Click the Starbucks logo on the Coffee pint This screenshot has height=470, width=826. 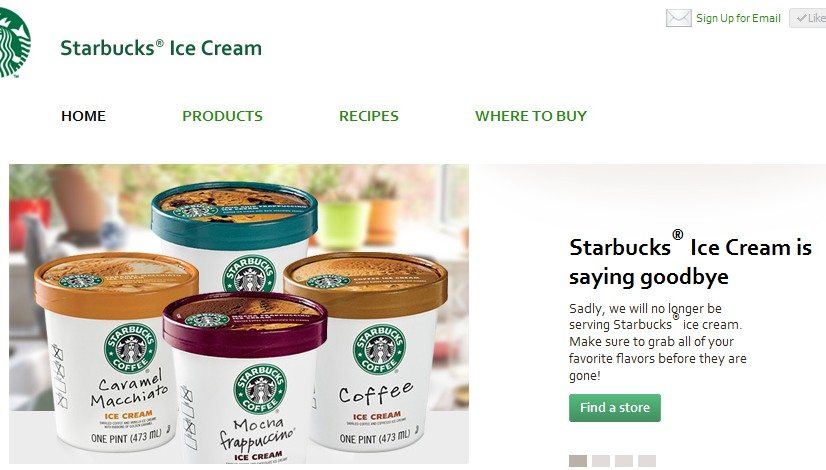click(379, 349)
